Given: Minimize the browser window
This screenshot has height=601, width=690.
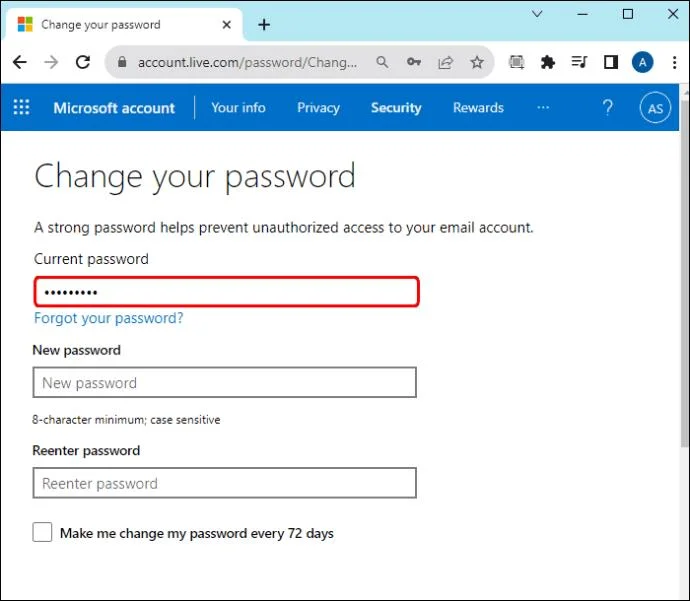Looking at the screenshot, I should [x=583, y=14].
